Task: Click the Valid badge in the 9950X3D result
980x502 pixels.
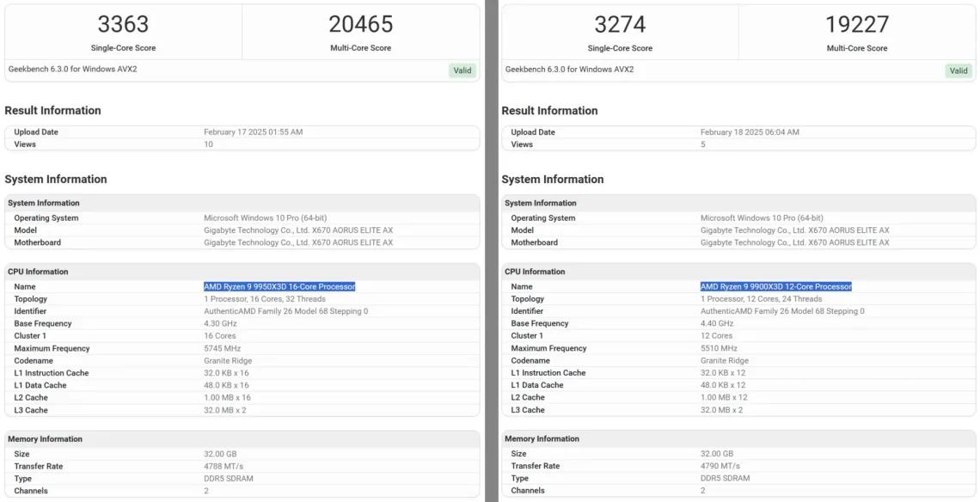Action: pos(462,70)
